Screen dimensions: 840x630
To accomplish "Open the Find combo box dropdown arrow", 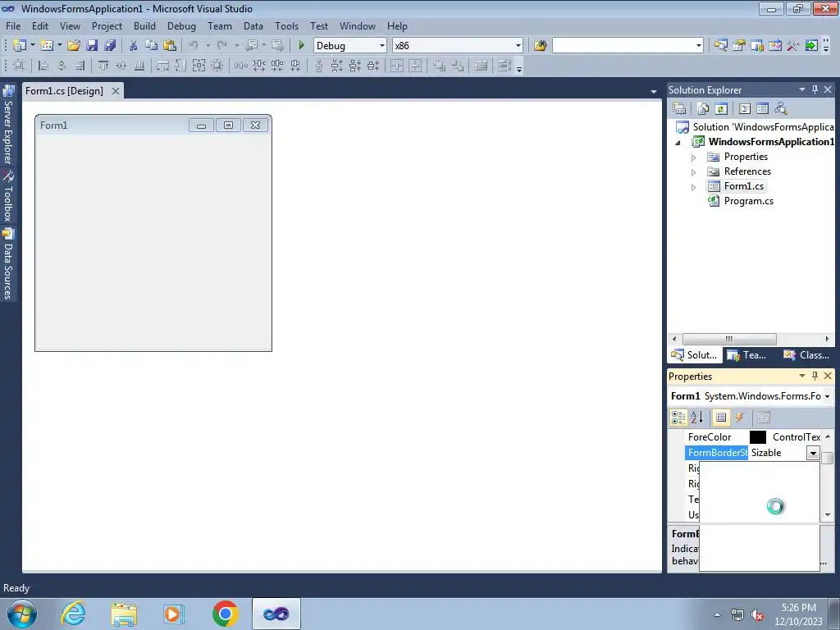I will point(699,46).
